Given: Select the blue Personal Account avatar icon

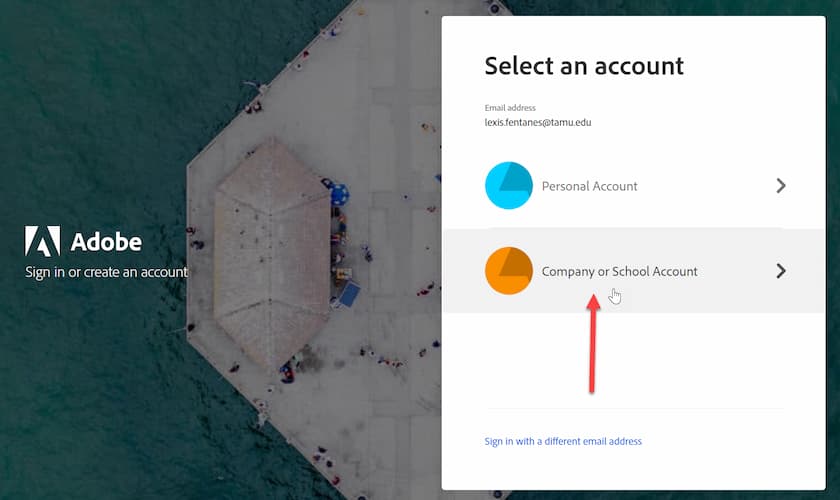Looking at the screenshot, I should click(508, 185).
